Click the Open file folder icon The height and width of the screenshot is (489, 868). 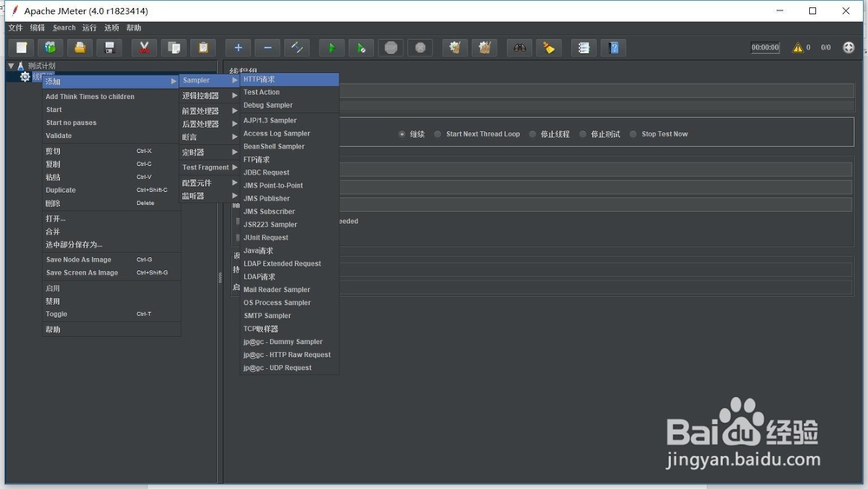click(x=80, y=48)
